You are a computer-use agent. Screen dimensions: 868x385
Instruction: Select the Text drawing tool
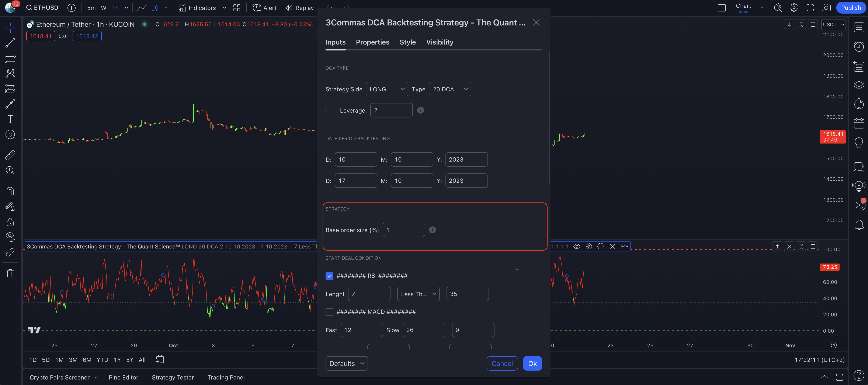click(x=10, y=119)
